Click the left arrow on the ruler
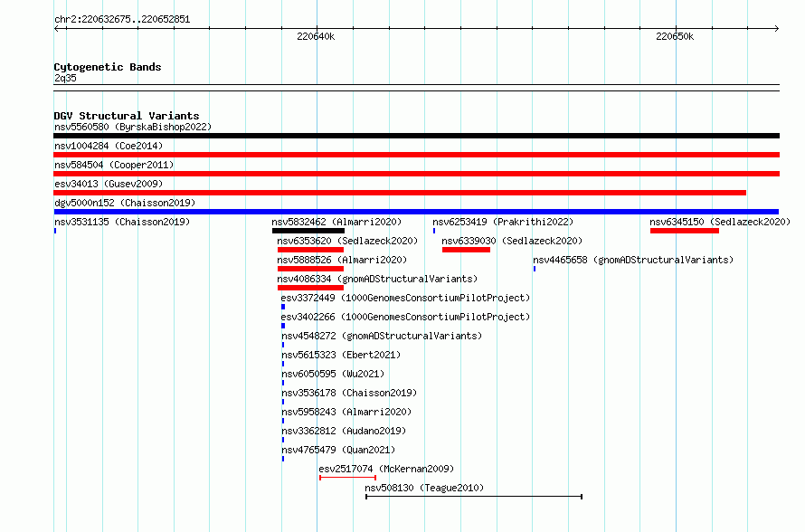This screenshot has width=805, height=532. coord(57,29)
